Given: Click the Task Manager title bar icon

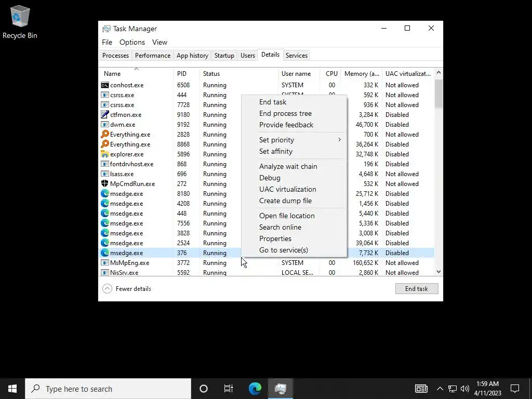Looking at the screenshot, I should [x=107, y=29].
